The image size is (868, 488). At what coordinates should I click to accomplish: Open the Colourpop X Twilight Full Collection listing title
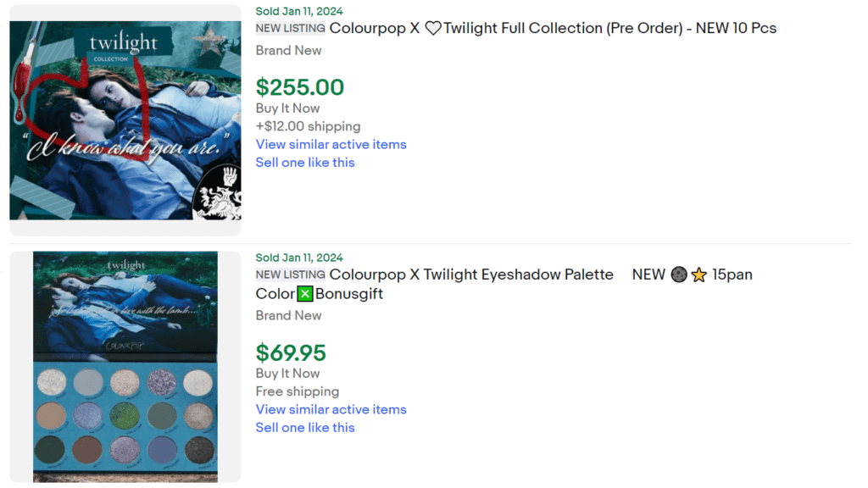[x=551, y=28]
